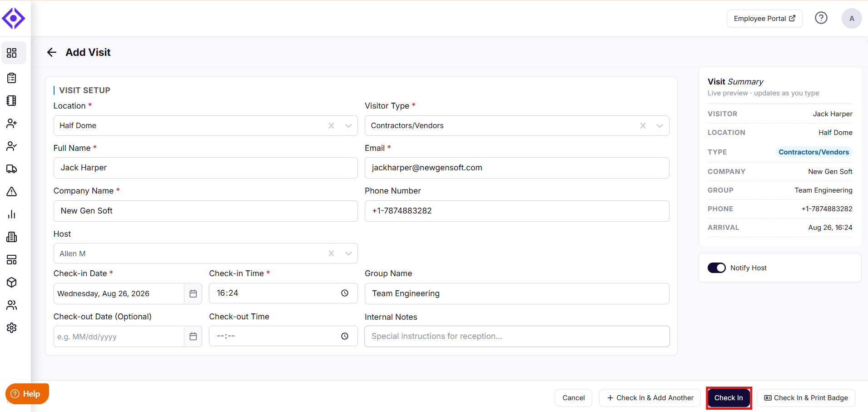The width and height of the screenshot is (868, 412).
Task: Click the Group Name field Team Engineering
Action: pyautogui.click(x=517, y=294)
